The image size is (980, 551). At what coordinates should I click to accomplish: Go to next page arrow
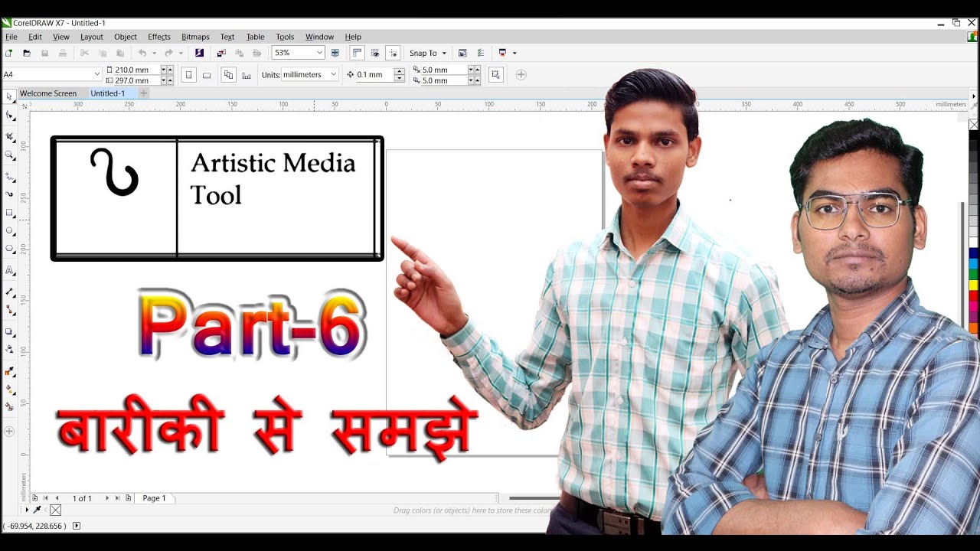point(107,498)
